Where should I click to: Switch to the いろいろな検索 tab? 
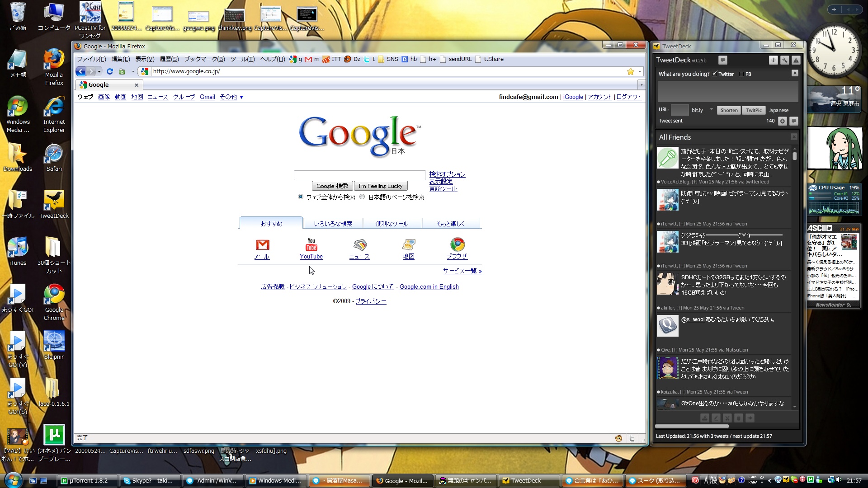[x=333, y=224]
